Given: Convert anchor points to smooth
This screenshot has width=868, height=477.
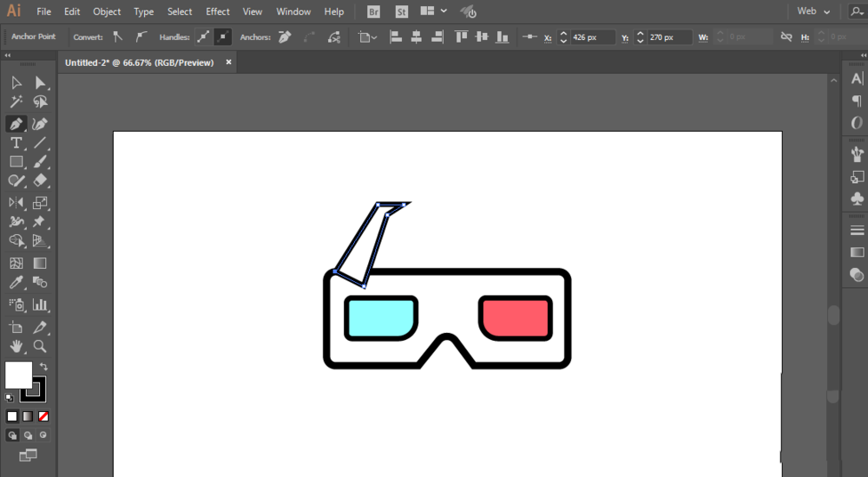Looking at the screenshot, I should click(141, 37).
